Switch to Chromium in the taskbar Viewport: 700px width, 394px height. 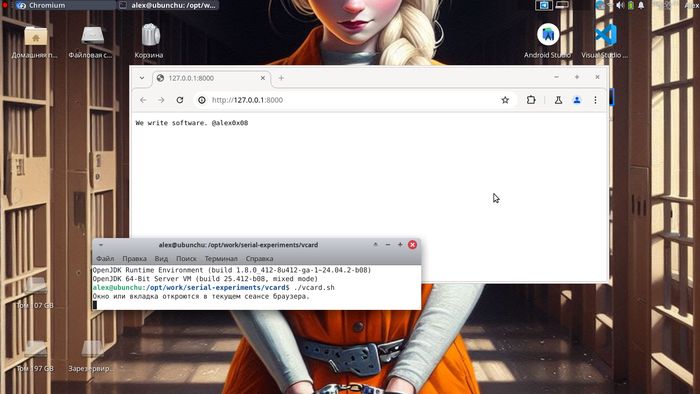pos(65,5)
